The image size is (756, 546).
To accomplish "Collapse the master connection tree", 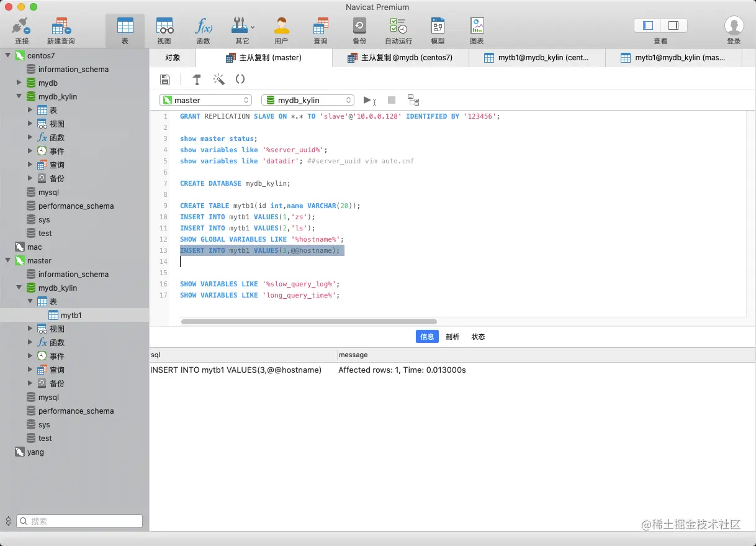I will [x=8, y=260].
